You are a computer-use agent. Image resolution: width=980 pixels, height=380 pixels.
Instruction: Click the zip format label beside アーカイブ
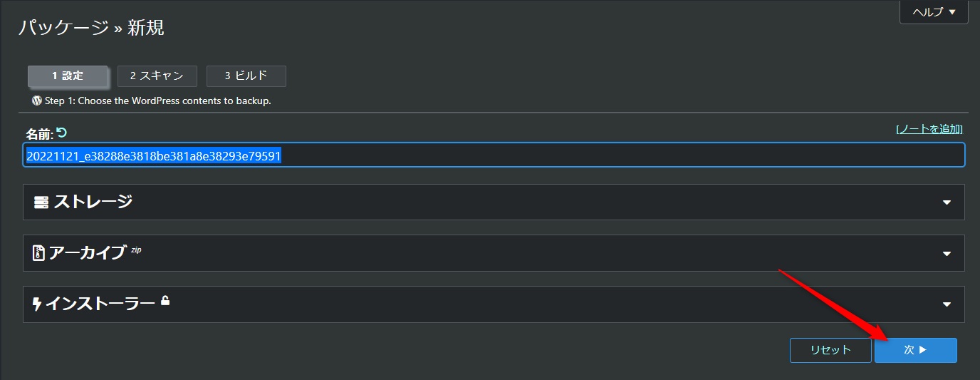(x=136, y=250)
